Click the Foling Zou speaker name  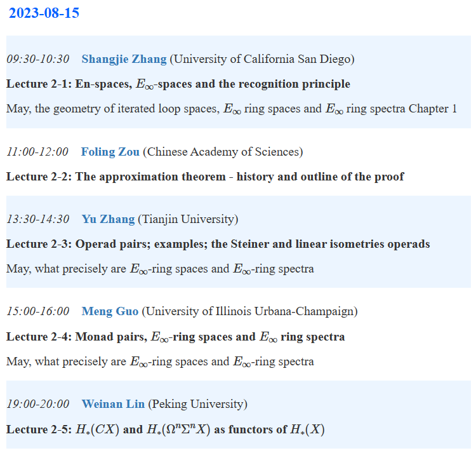pyautogui.click(x=110, y=152)
